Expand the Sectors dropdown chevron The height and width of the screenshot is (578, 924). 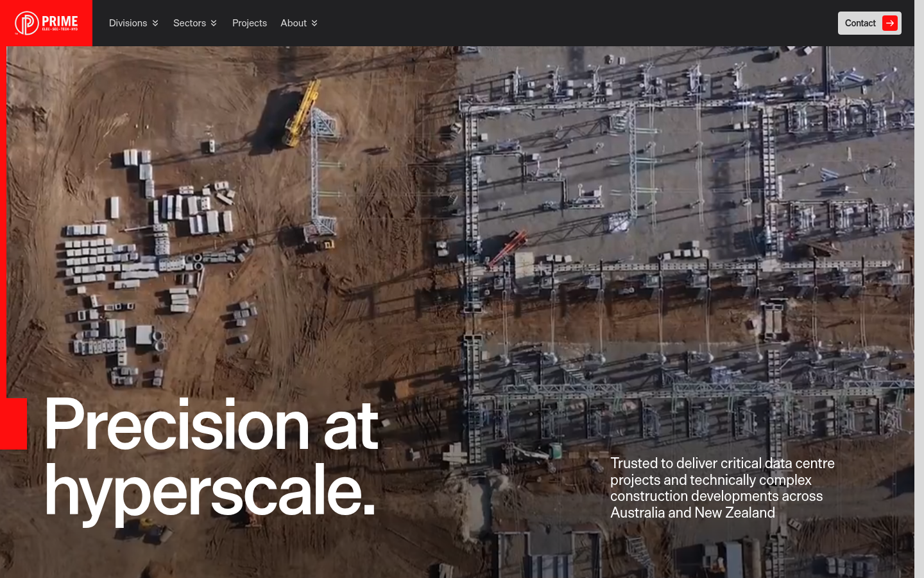214,23
